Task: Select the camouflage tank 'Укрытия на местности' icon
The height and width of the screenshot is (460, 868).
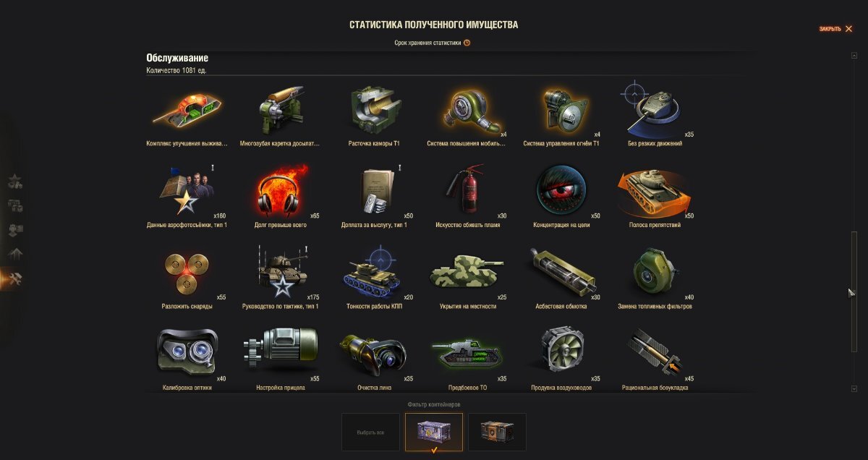Action: tap(467, 272)
